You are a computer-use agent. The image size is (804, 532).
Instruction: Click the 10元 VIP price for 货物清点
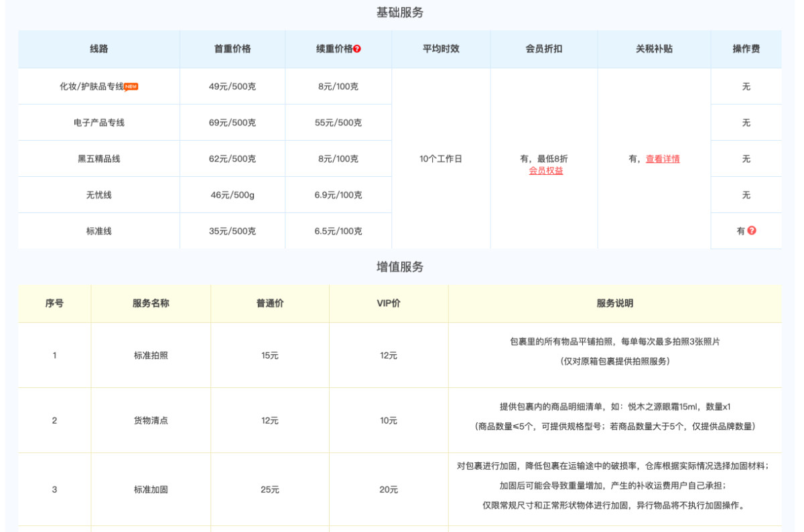coord(389,420)
